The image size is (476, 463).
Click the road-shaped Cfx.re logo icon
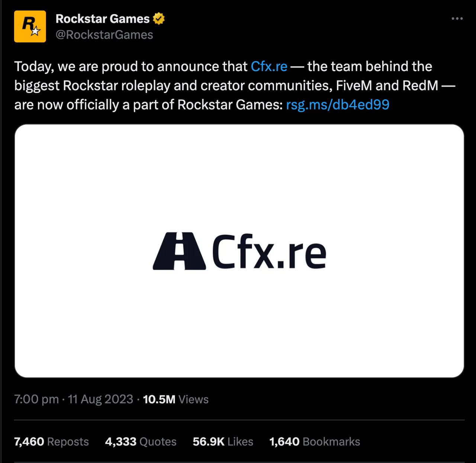(x=179, y=251)
